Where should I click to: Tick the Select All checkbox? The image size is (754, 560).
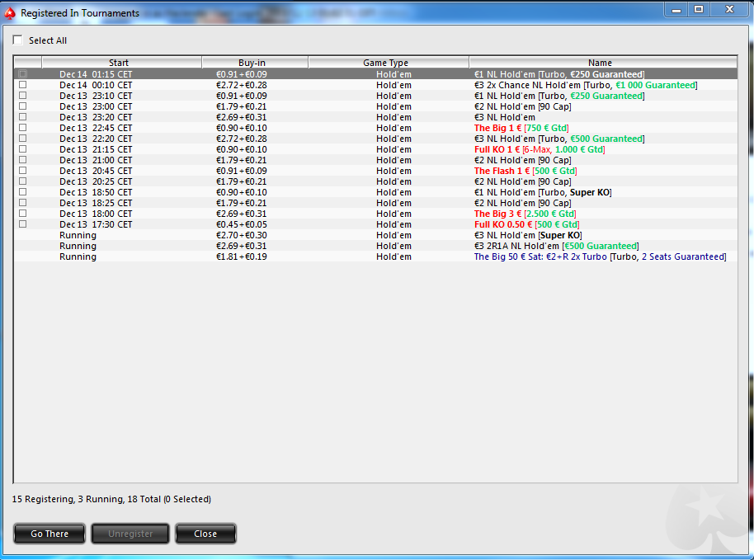click(x=18, y=40)
